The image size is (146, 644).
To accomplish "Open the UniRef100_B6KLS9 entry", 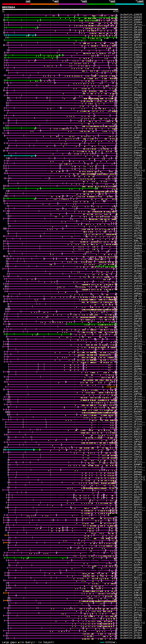I will (131, 324).
